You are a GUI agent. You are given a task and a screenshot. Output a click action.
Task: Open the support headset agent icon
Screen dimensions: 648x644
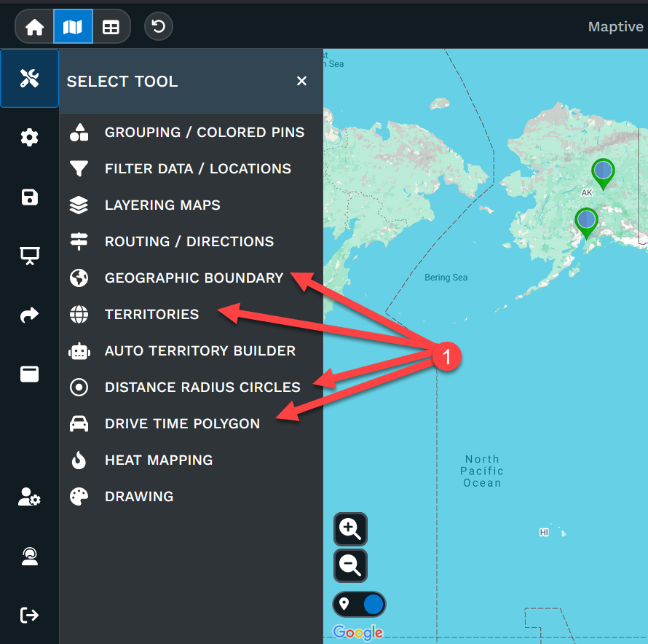(29, 556)
